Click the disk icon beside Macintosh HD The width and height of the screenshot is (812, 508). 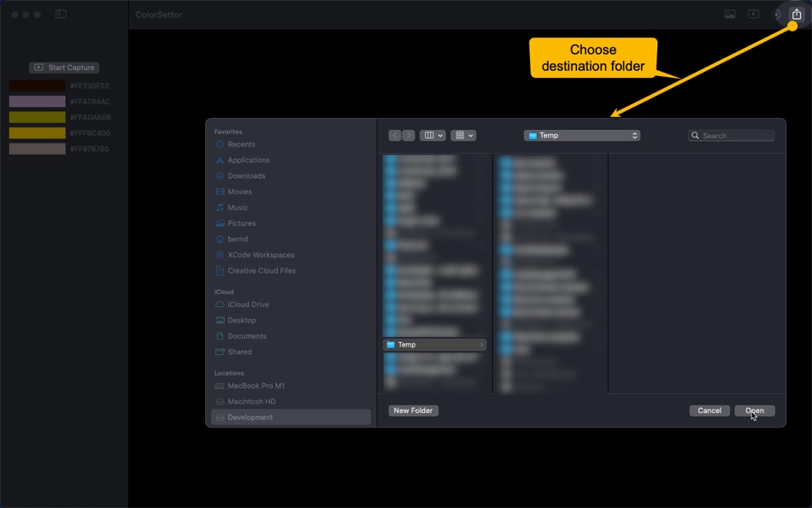tap(220, 402)
